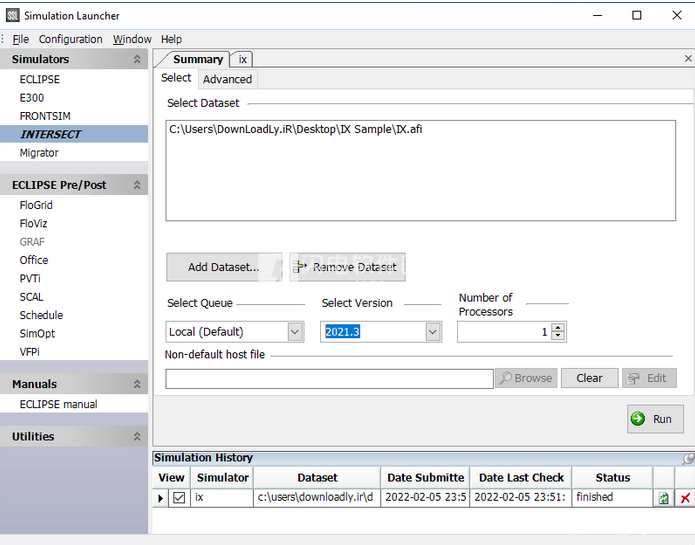Image resolution: width=695 pixels, height=545 pixels.
Task: Decrease the Number of Processors
Action: pos(558,336)
